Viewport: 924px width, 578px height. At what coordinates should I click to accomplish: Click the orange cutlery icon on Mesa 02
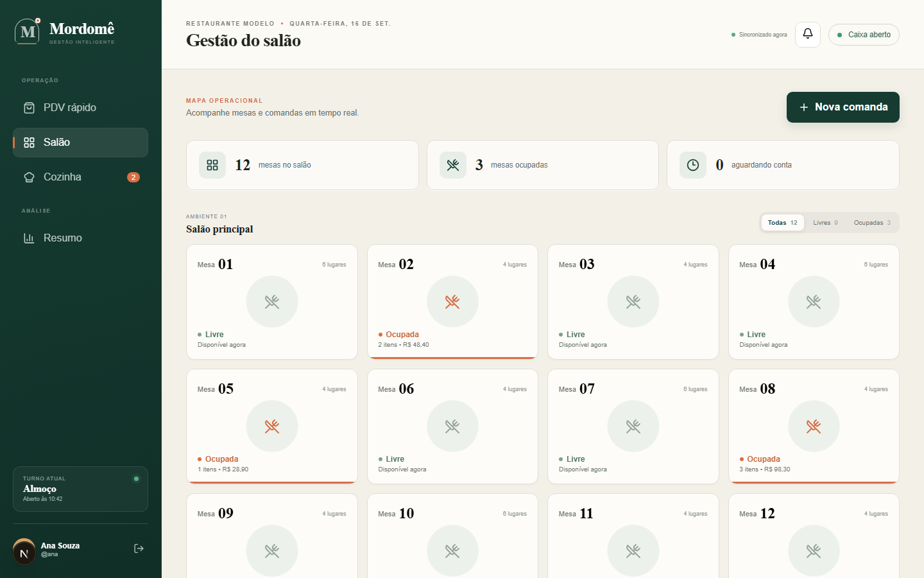[x=452, y=302]
